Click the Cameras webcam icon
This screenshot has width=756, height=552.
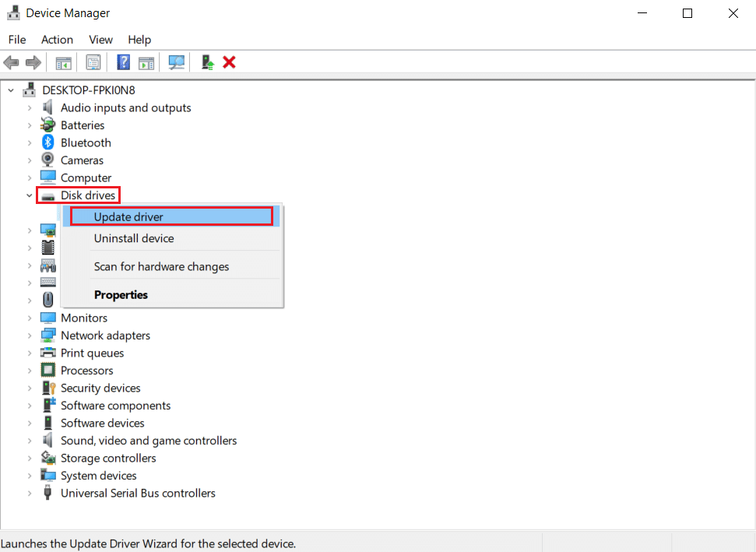click(x=47, y=160)
